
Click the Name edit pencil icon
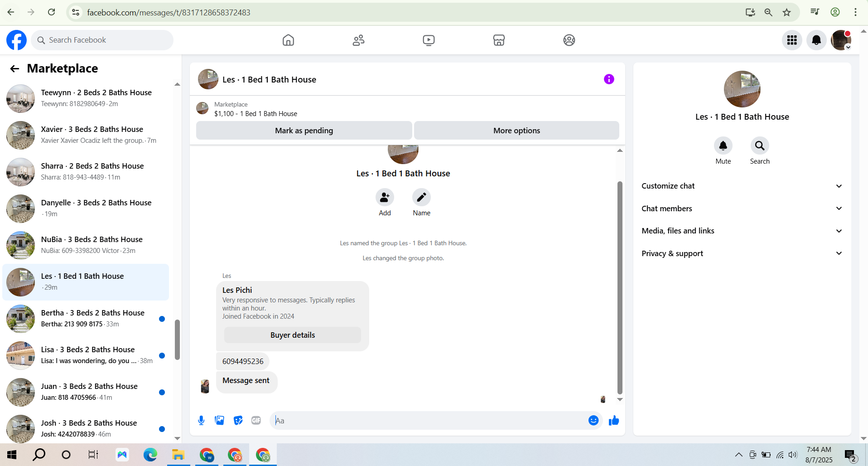pos(421,197)
